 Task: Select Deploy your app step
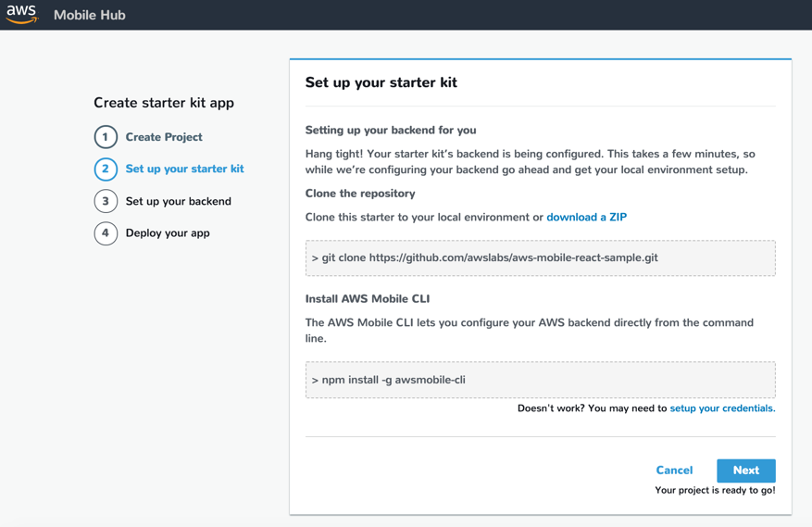(x=168, y=233)
